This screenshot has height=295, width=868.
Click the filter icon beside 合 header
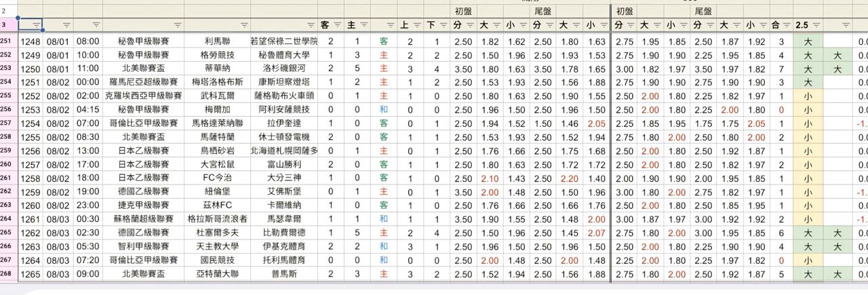(x=787, y=25)
